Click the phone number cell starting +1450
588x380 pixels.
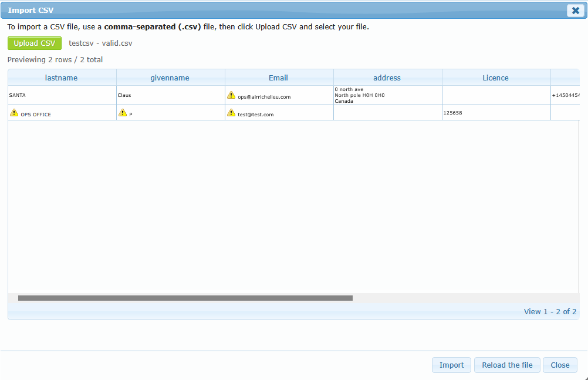pos(566,95)
